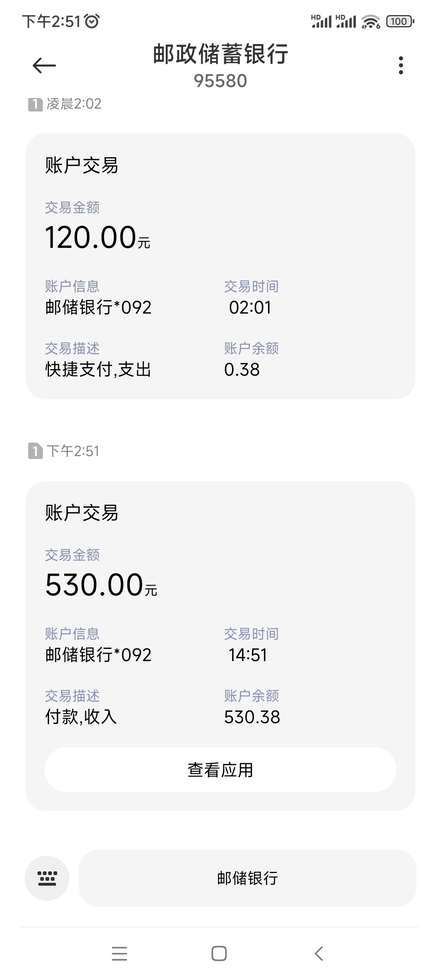Viewport: 441px width, 980px height.
Task: Tap the alarm clock status icon
Action: point(92,21)
